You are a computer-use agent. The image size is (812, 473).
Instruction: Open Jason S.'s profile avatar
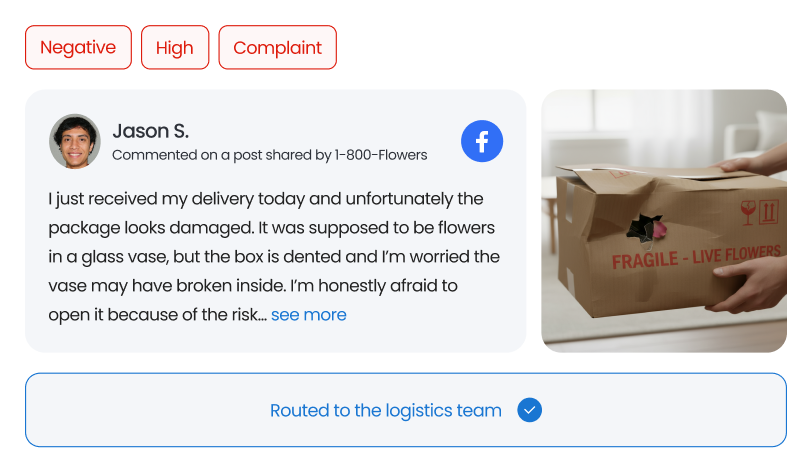(x=75, y=141)
